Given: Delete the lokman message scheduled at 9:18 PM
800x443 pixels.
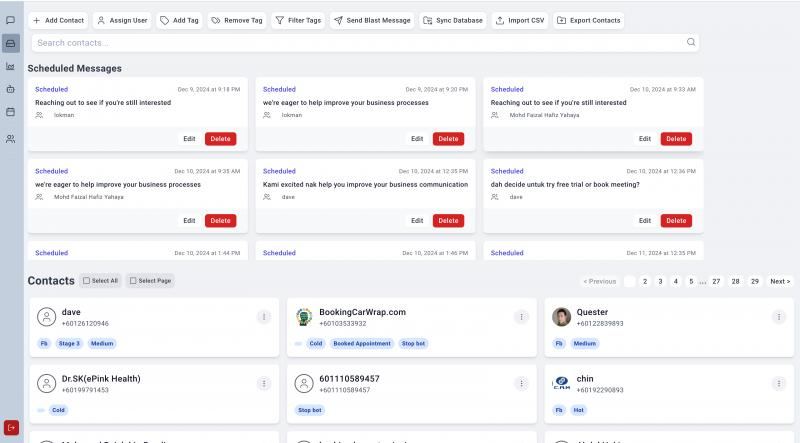Looking at the screenshot, I should (x=221, y=139).
